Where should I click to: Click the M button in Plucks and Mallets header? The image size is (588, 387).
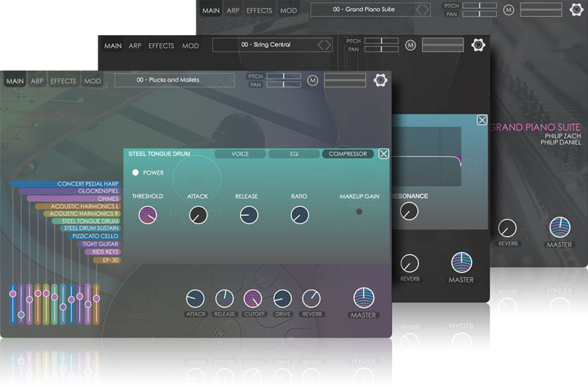312,81
